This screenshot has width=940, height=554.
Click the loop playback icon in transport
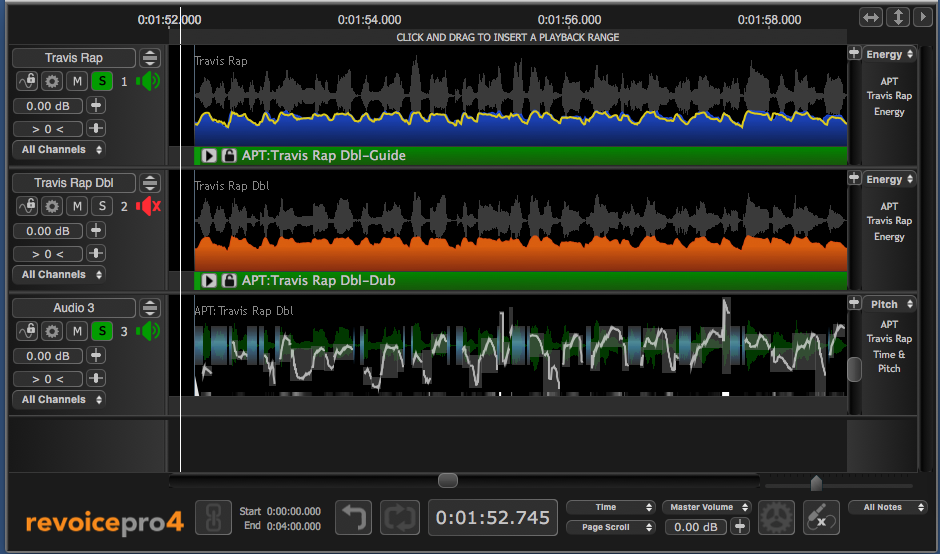(399, 518)
